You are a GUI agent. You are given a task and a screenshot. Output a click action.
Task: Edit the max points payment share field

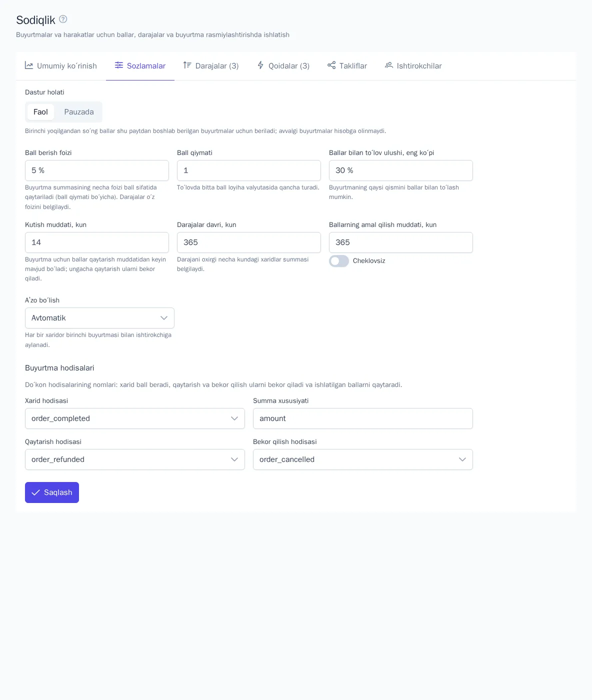pyautogui.click(x=401, y=170)
